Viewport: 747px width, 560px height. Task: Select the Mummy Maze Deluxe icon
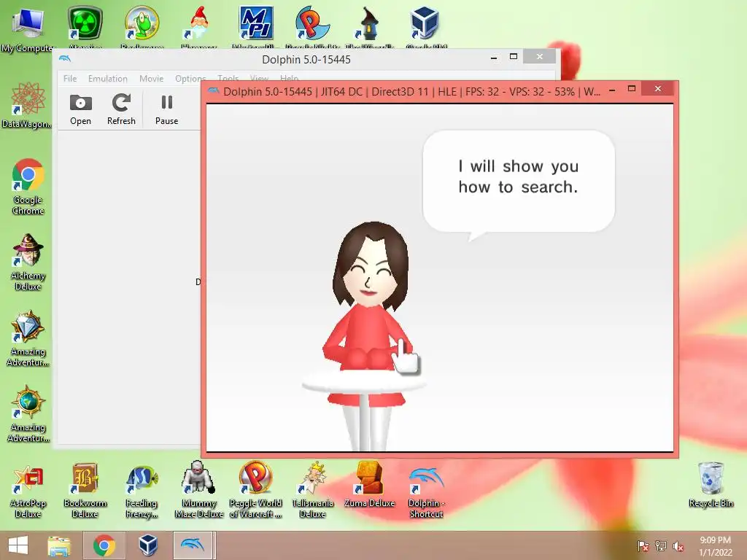pos(198,489)
